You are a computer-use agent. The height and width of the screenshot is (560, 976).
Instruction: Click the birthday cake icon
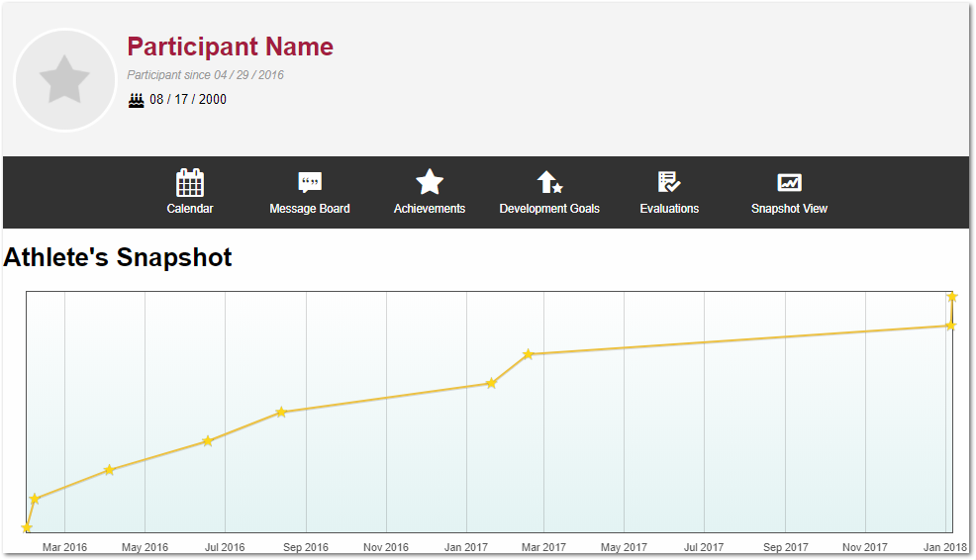137,100
